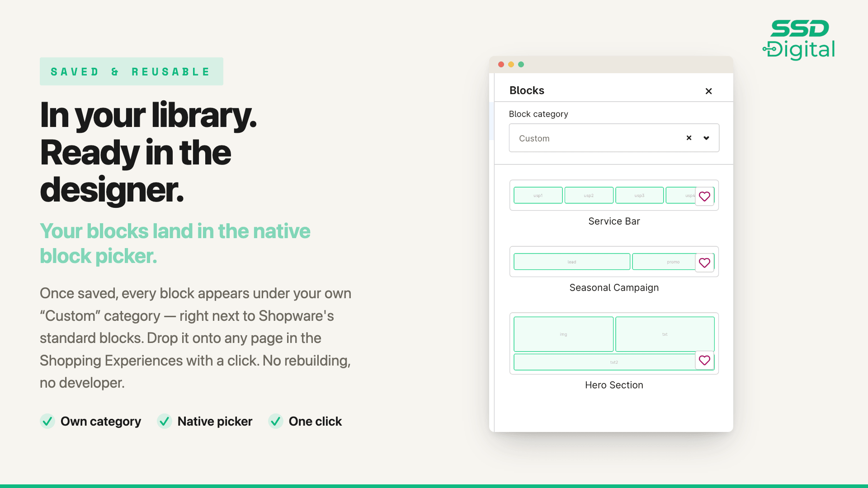Expand the Block category dropdown arrow
868x488 pixels.
[706, 138]
